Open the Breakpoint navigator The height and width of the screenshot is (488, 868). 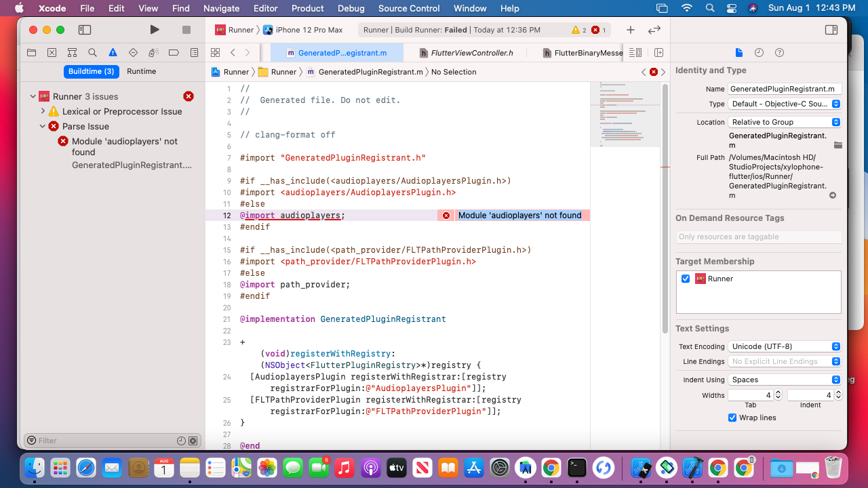pyautogui.click(x=174, y=52)
